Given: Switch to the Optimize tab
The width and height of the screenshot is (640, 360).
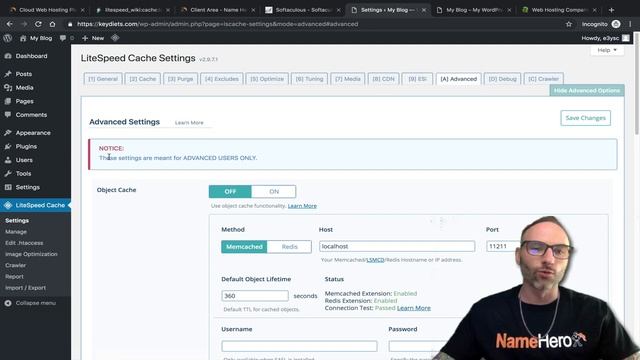Looking at the screenshot, I should tap(267, 79).
